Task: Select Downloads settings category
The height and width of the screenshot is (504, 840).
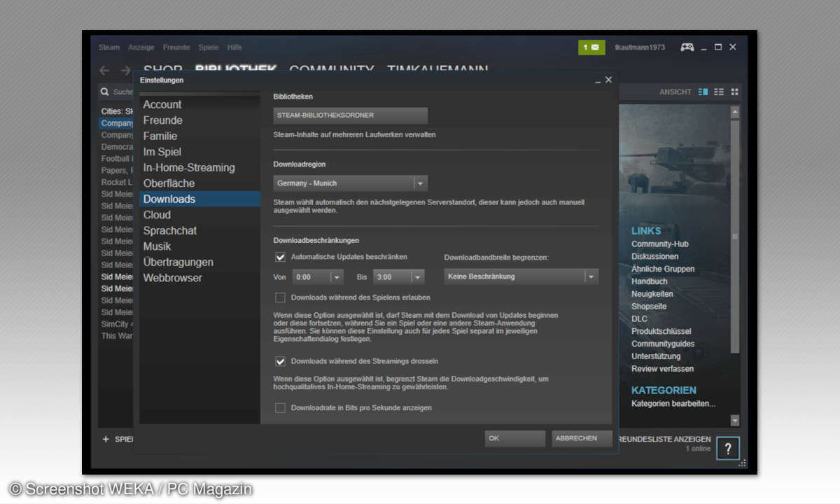Action: (199, 199)
